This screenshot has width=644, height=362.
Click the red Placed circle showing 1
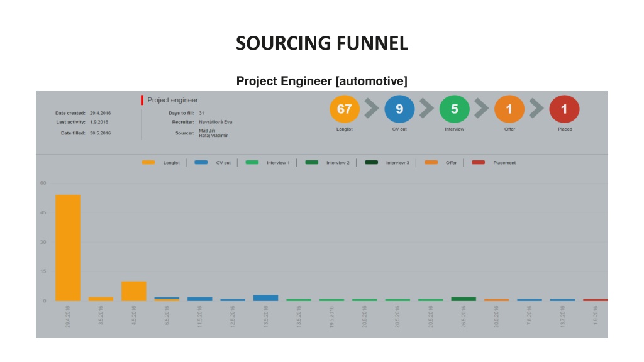click(564, 109)
